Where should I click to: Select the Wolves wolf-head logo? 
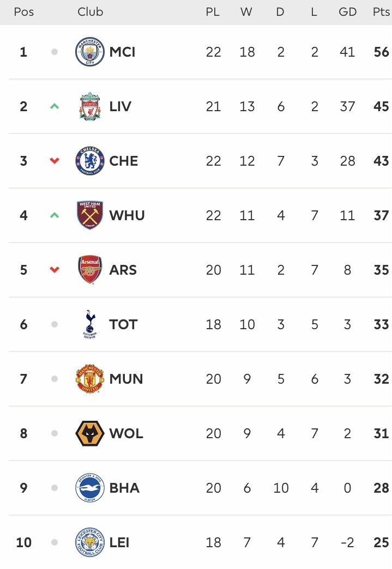(89, 433)
